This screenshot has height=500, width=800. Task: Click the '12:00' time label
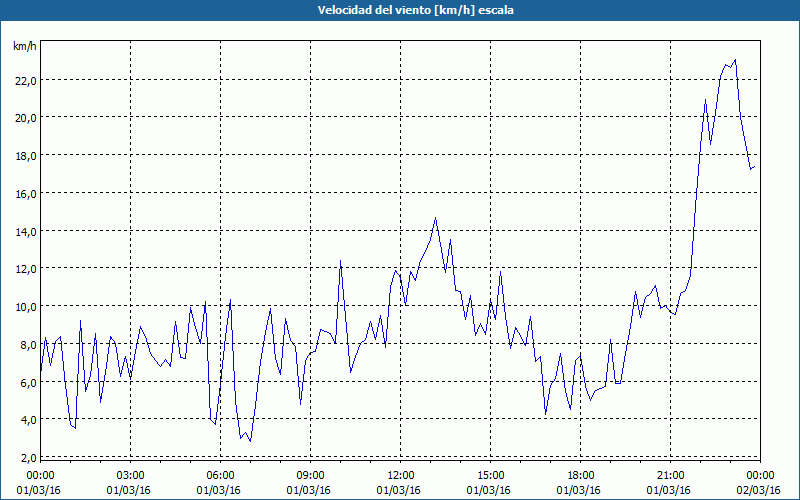pyautogui.click(x=401, y=476)
